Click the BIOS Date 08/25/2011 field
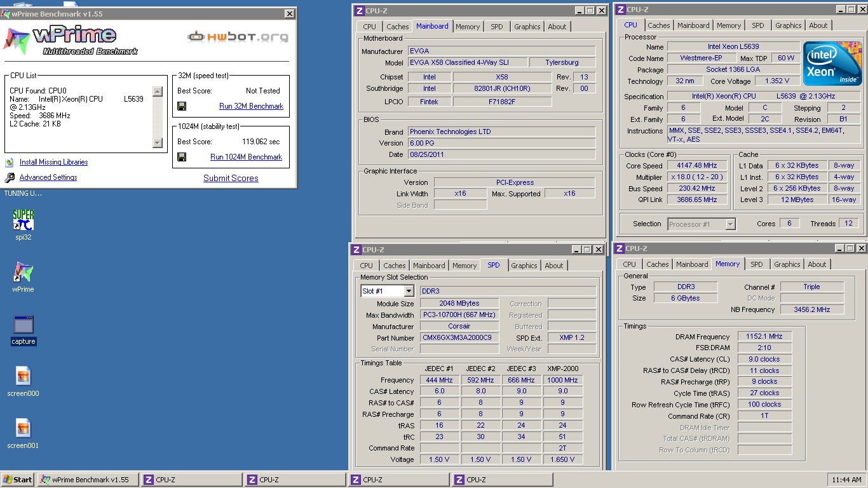The image size is (868, 488). tap(502, 154)
